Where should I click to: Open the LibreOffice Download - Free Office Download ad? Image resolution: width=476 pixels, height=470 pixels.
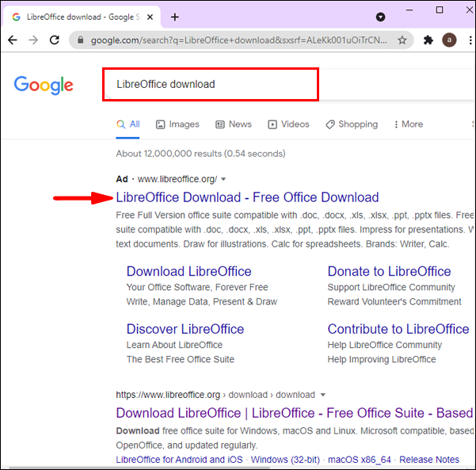(x=247, y=197)
